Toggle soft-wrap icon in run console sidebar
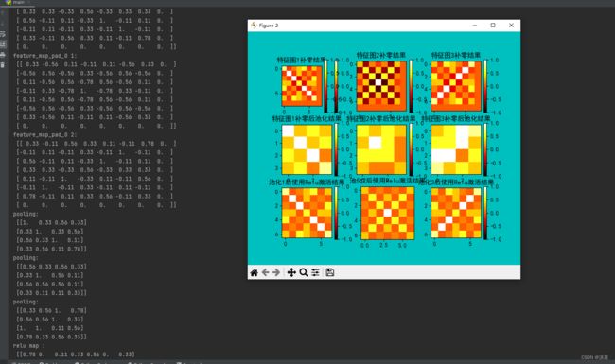Screen dimensions: 615x364 coord(3,34)
